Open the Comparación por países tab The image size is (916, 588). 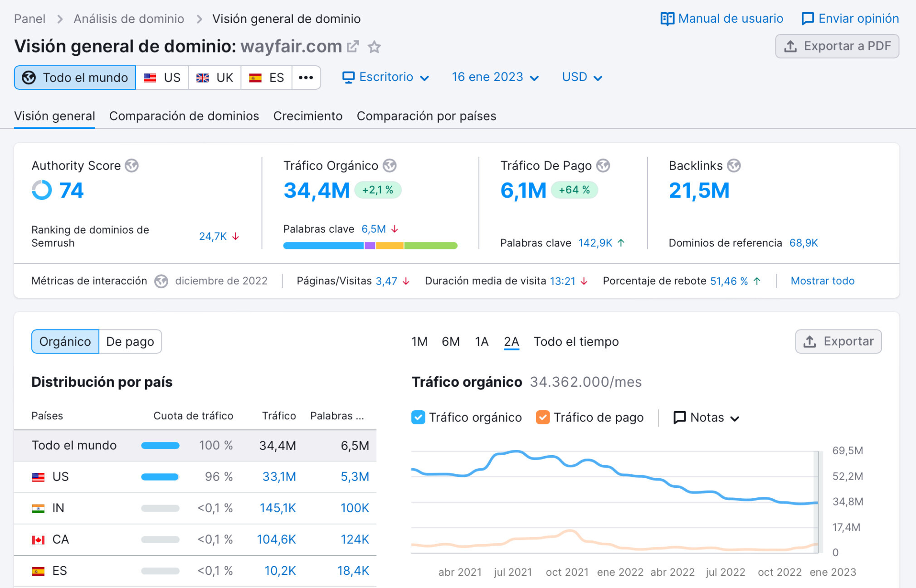427,116
